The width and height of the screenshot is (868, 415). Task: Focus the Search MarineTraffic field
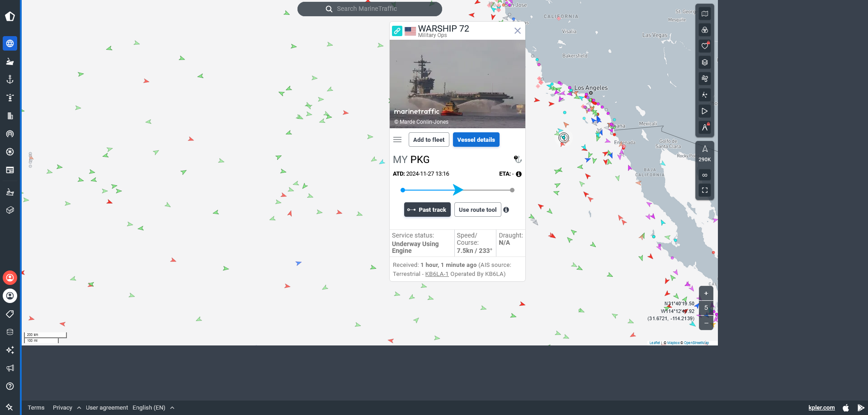click(x=370, y=9)
